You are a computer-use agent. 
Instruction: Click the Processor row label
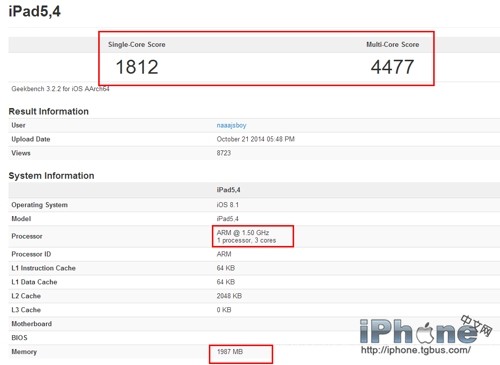27,236
